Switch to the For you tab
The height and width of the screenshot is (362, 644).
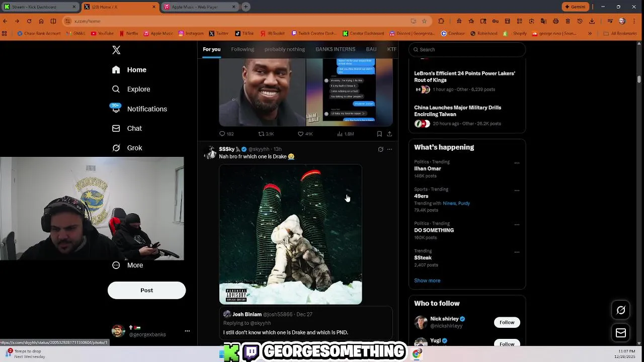click(x=211, y=49)
